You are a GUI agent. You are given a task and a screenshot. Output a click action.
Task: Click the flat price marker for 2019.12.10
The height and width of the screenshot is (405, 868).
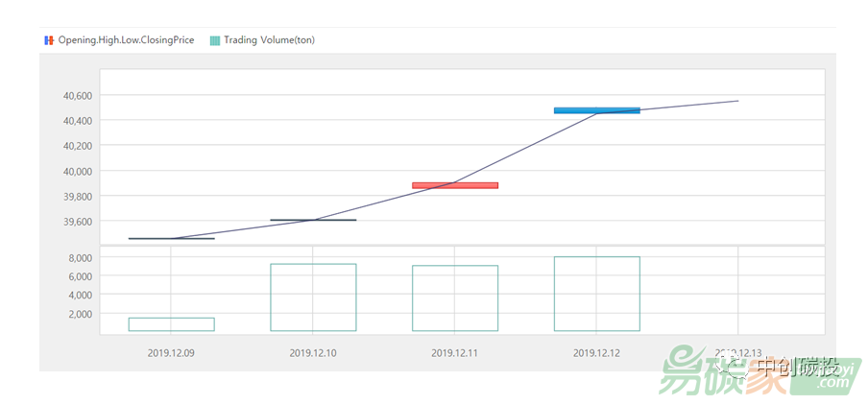(x=313, y=220)
